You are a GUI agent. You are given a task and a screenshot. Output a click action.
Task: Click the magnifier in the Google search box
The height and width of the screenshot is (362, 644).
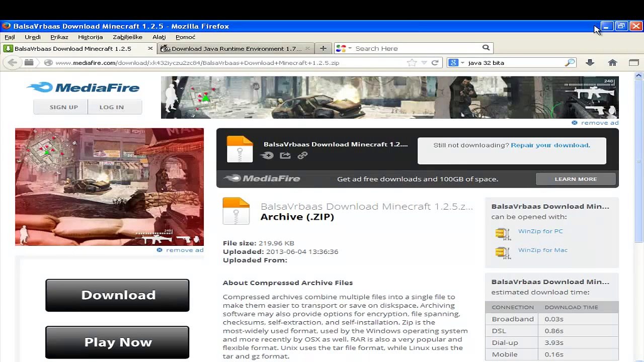coord(570,63)
